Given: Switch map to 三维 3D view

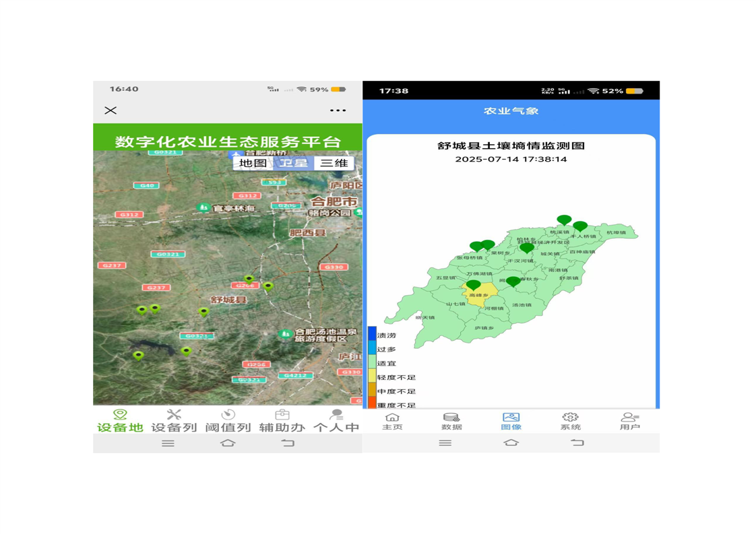Looking at the screenshot, I should click(x=334, y=163).
